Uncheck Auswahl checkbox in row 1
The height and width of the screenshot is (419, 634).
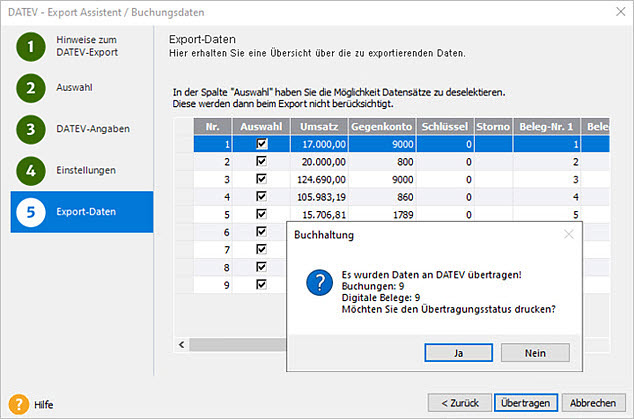point(262,144)
